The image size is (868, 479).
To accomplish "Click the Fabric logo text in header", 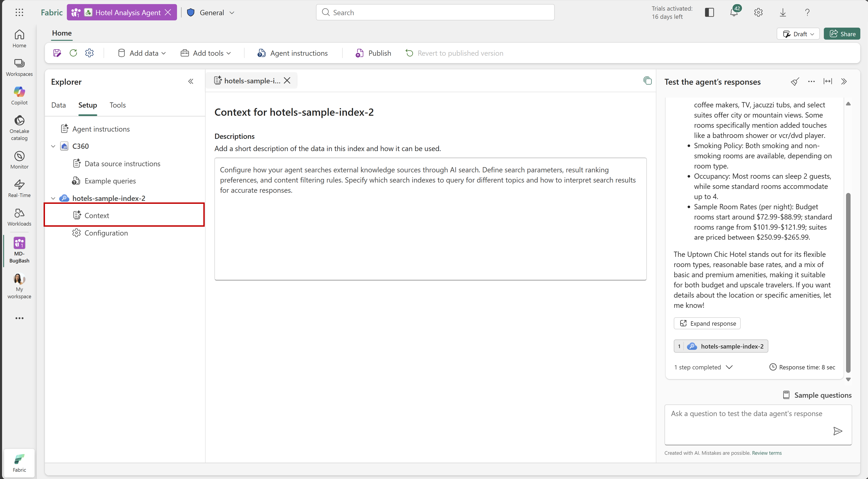I will [x=51, y=12].
